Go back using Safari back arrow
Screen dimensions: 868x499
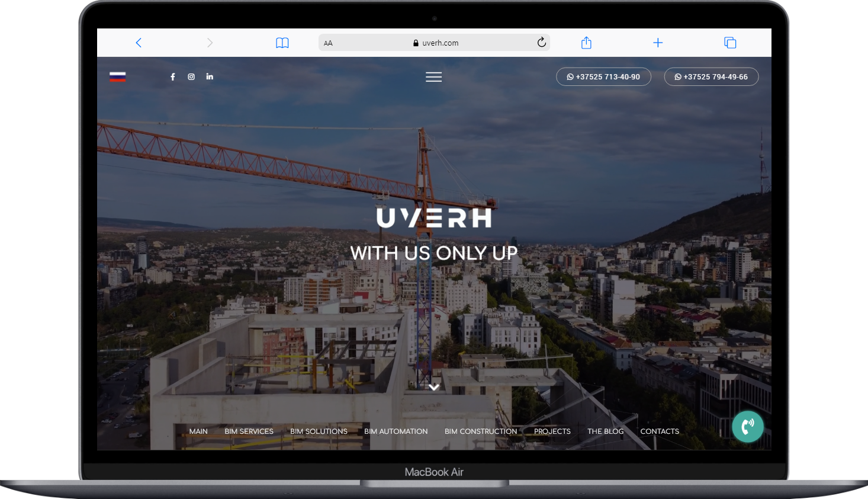coord(139,43)
